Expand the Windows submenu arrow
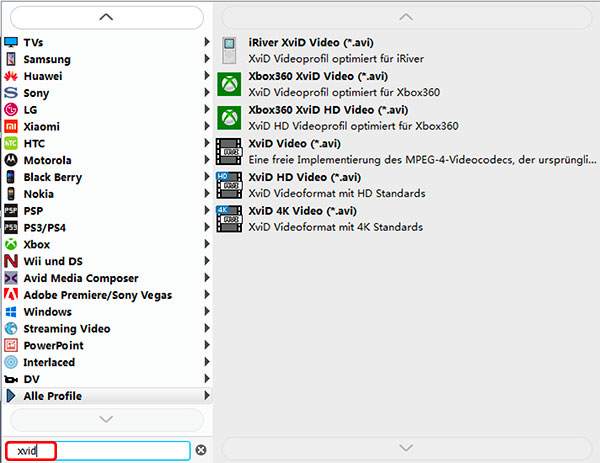 tap(207, 311)
